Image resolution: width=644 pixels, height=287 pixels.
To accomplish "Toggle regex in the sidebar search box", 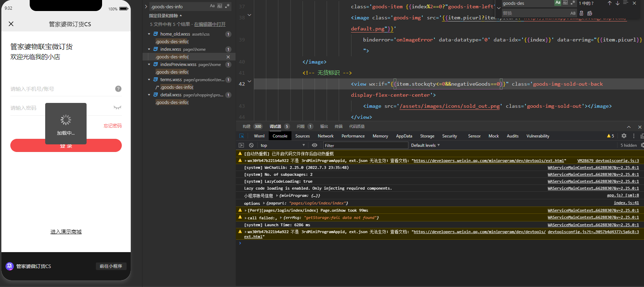I will click(227, 6).
